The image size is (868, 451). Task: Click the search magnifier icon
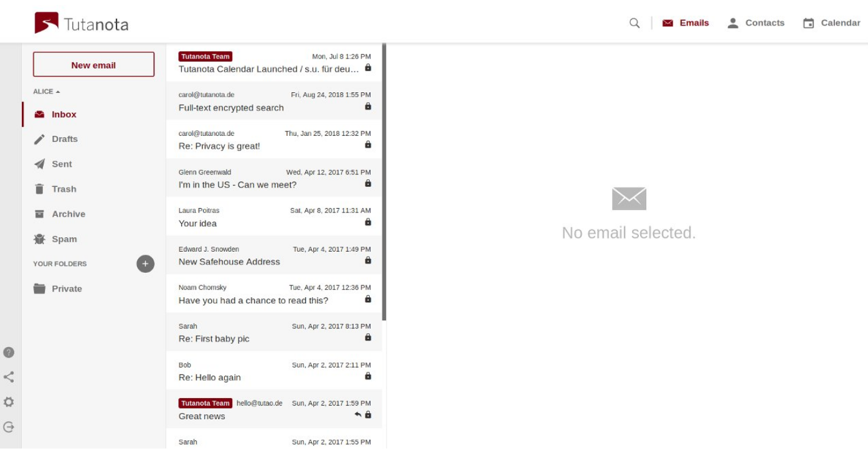(634, 23)
